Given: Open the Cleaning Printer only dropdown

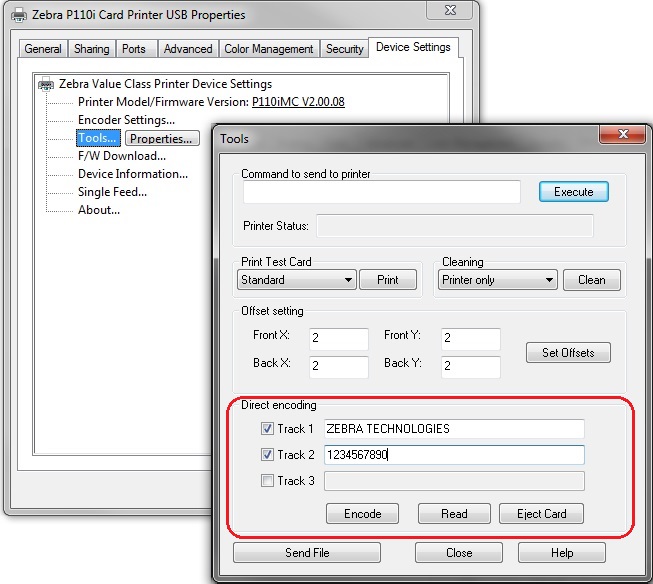Looking at the screenshot, I should (x=497, y=280).
